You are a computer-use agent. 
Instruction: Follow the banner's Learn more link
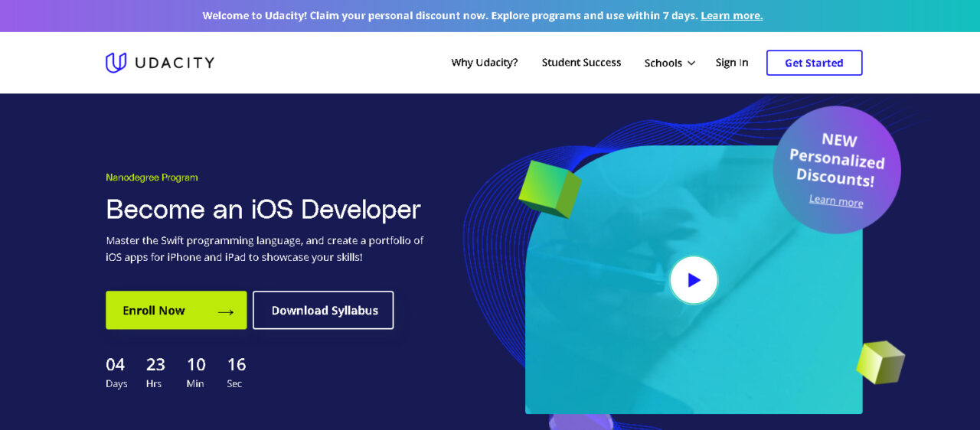731,16
